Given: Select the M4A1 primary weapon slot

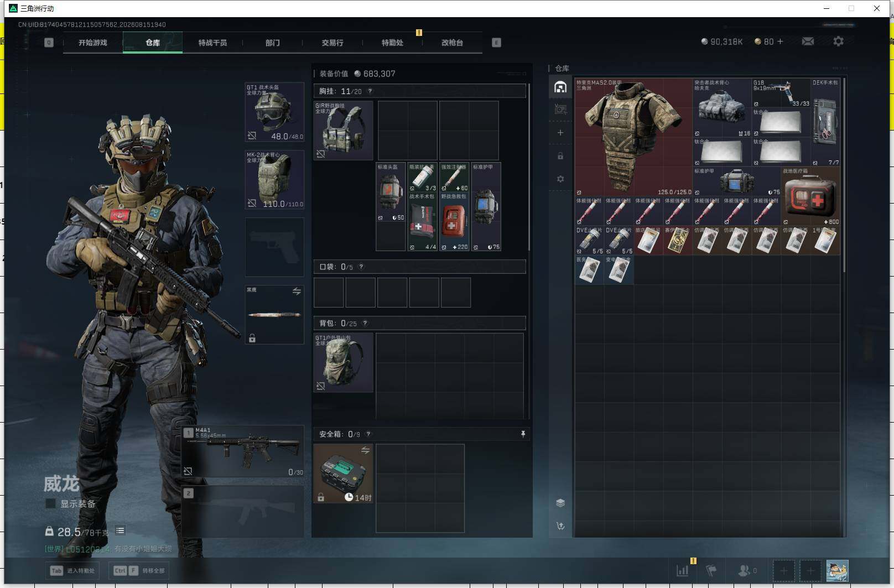Looking at the screenshot, I should [243, 451].
